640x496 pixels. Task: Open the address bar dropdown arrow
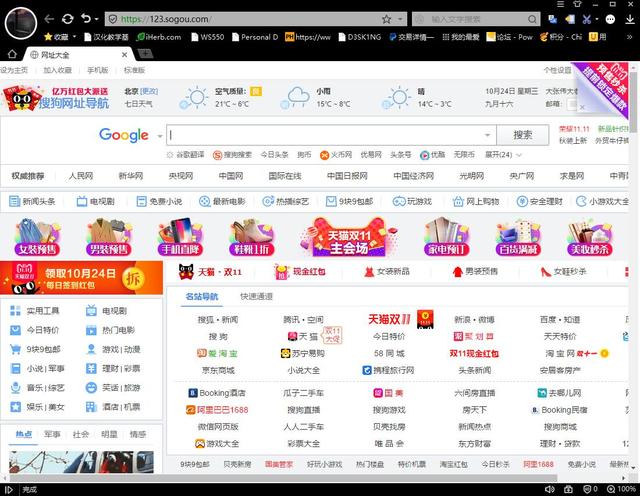pyautogui.click(x=400, y=19)
